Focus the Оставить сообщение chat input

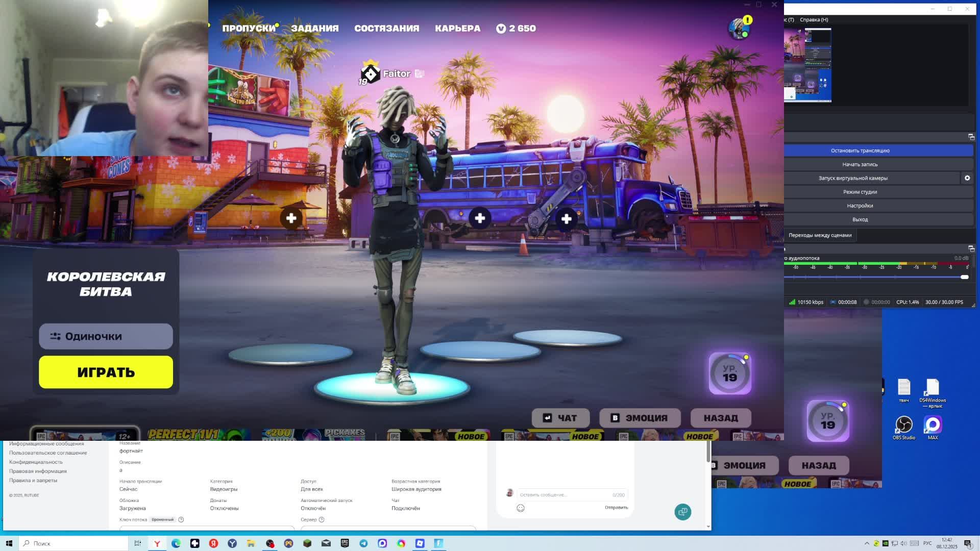click(x=564, y=494)
